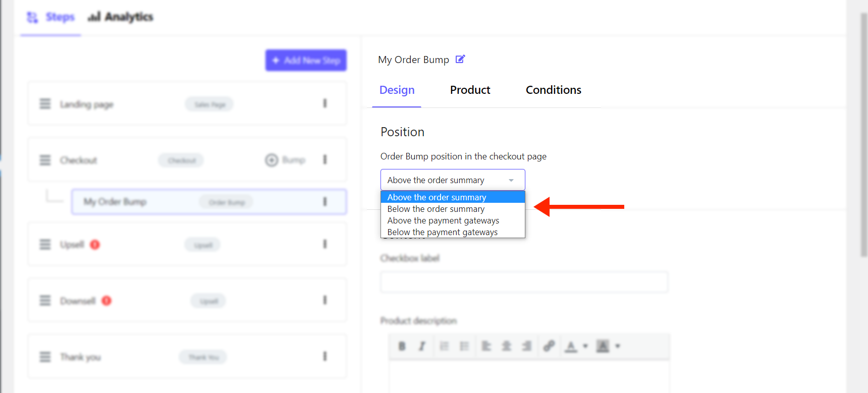Toggle bold formatting in description editor
The image size is (868, 393).
[x=402, y=346]
